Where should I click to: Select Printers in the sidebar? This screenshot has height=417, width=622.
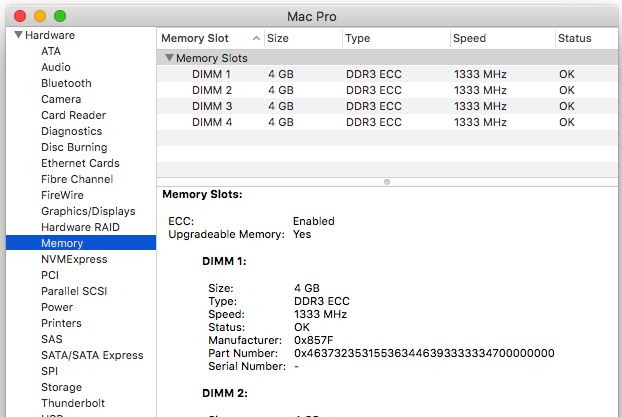61,323
